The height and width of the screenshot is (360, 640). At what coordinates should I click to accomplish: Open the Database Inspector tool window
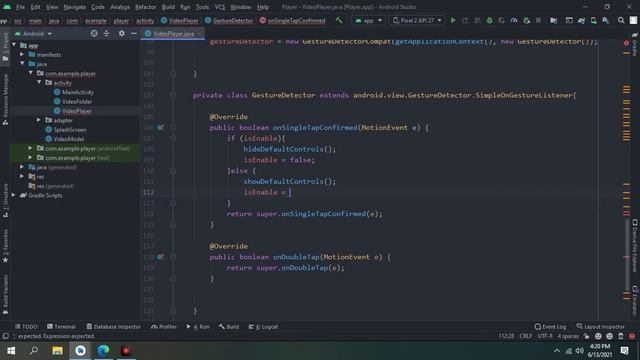click(x=113, y=327)
